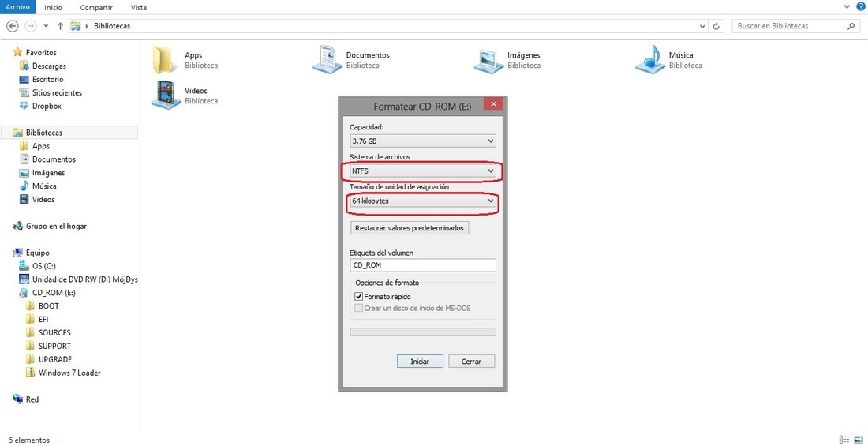Viewport: 868px width, 446px height.
Task: Open the Compartir tab
Action: (95, 8)
